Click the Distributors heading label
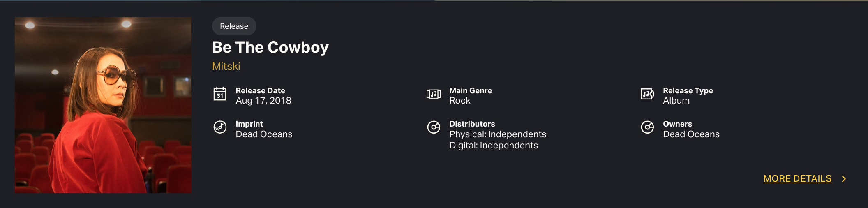 (x=472, y=124)
